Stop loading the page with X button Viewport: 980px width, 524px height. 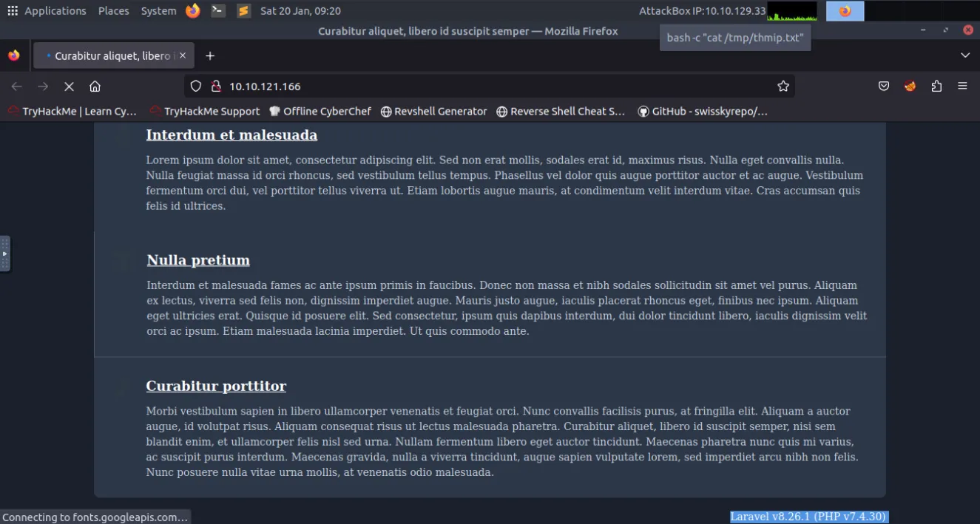(69, 86)
